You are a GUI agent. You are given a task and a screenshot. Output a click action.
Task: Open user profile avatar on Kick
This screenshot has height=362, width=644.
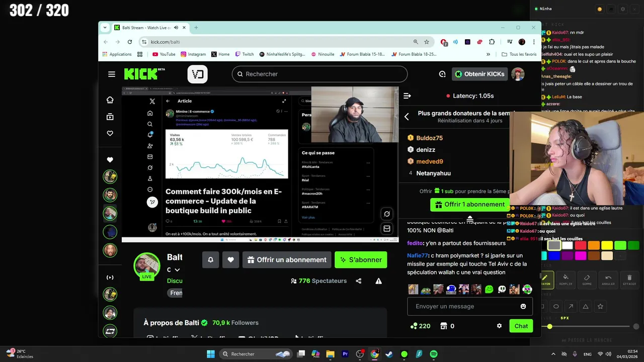coord(518,74)
